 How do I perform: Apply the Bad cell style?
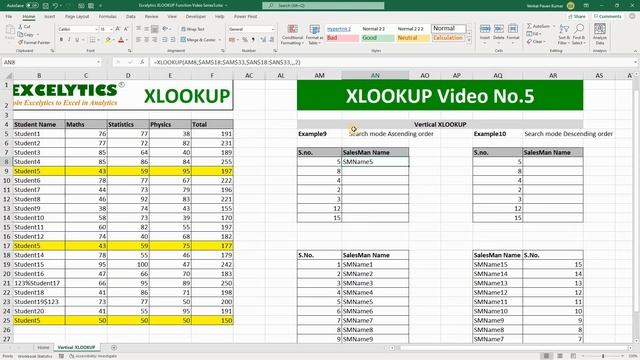[342, 38]
